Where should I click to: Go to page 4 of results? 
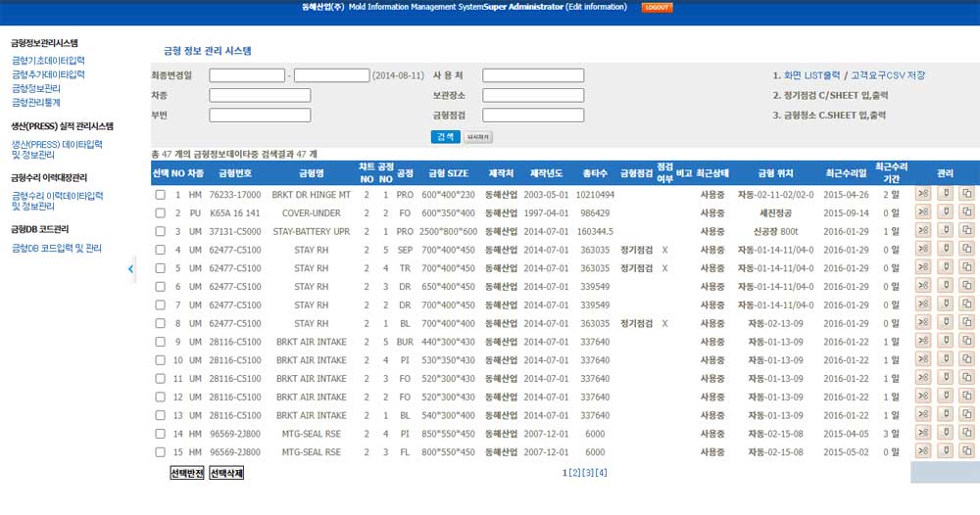click(x=602, y=473)
